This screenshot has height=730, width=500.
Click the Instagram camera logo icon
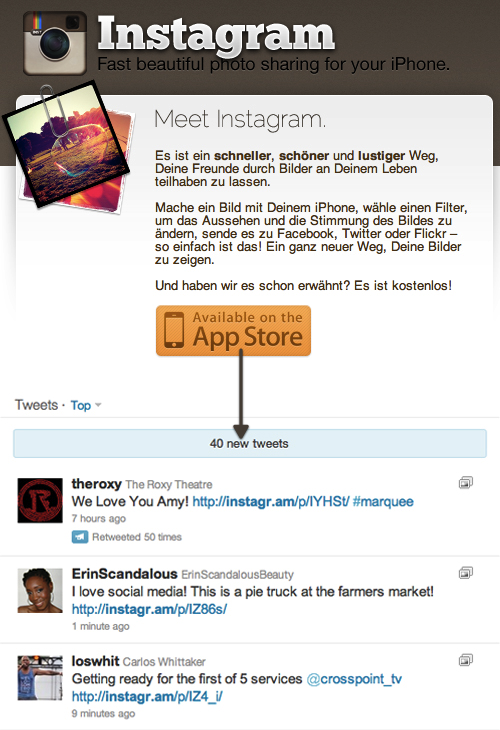(x=55, y=43)
